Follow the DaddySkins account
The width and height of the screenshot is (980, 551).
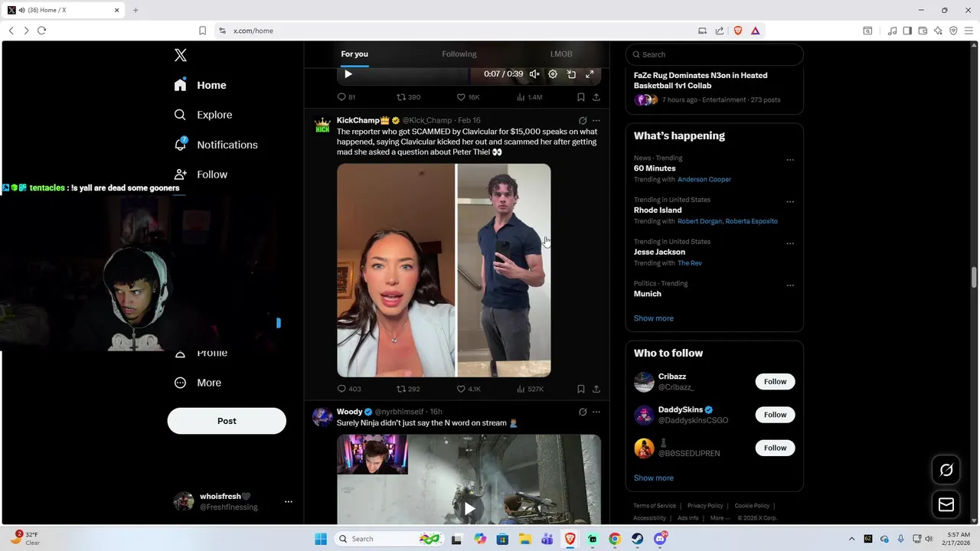click(775, 415)
